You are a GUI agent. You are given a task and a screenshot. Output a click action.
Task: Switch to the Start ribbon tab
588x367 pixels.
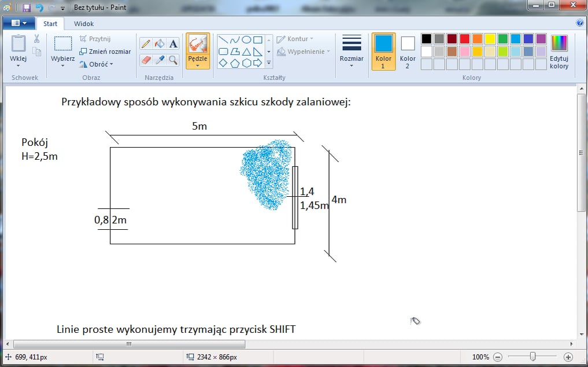(x=50, y=24)
